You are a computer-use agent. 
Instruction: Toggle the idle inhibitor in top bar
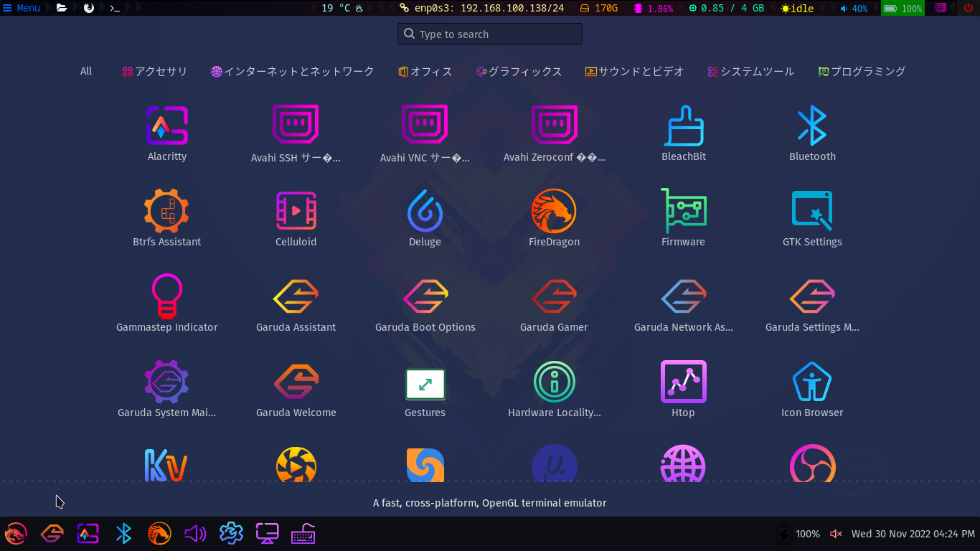[797, 8]
